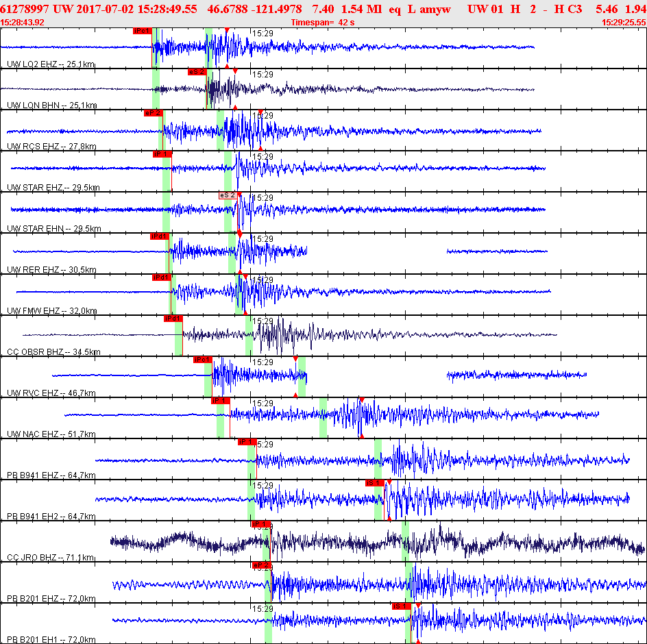
Task: Click the '15:29' time tick on UW LO2 EHZ
Action: (x=263, y=34)
